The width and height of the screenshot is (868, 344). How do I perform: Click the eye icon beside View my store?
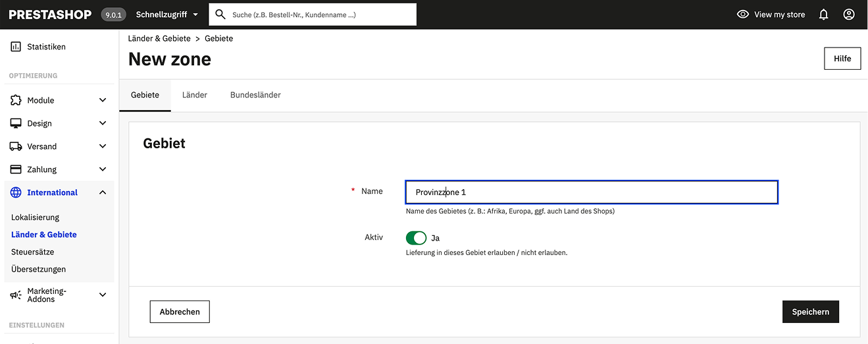[x=743, y=14]
